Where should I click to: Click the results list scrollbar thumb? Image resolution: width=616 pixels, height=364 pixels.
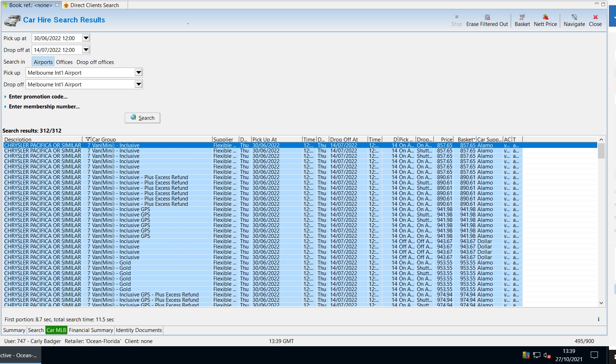point(601,151)
